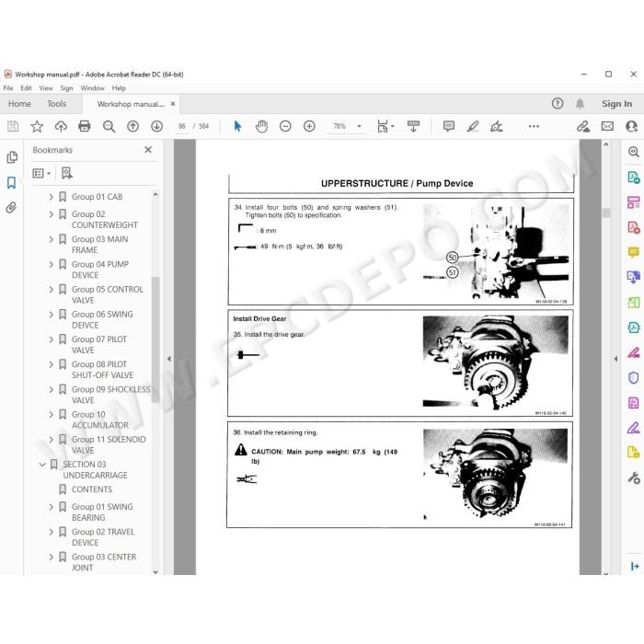Open Group 10 ACCUMULATOR bookmark
Viewport: 644px width, 644px height.
coord(99,420)
